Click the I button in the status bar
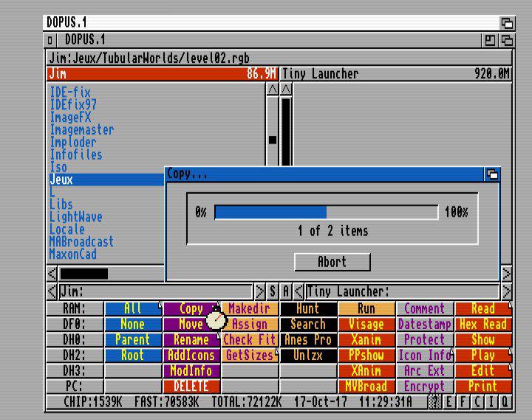 [491, 402]
